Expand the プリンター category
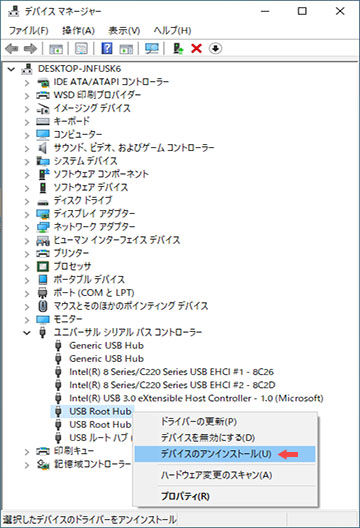The height and width of the screenshot is (528, 360). click(27, 254)
